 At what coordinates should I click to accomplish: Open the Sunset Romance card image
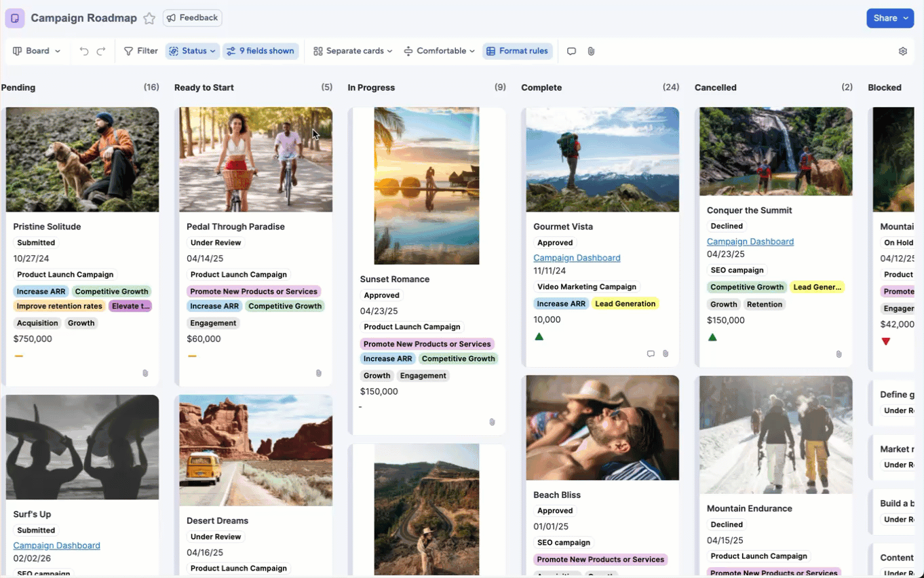[427, 186]
